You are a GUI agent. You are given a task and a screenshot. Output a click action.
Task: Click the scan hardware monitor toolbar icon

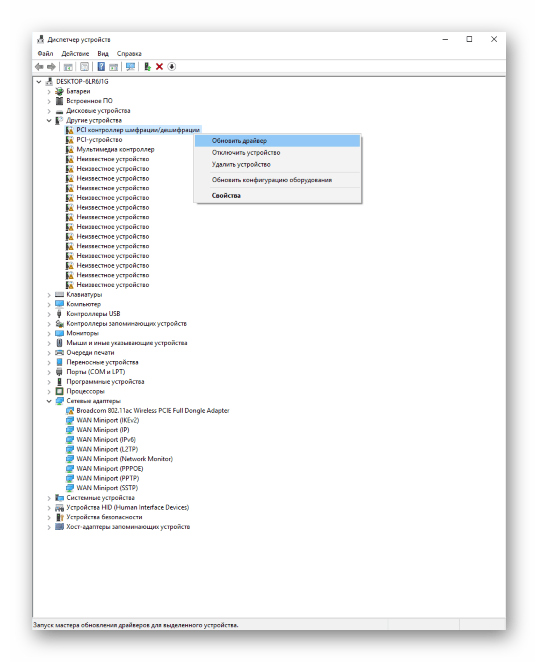130,67
